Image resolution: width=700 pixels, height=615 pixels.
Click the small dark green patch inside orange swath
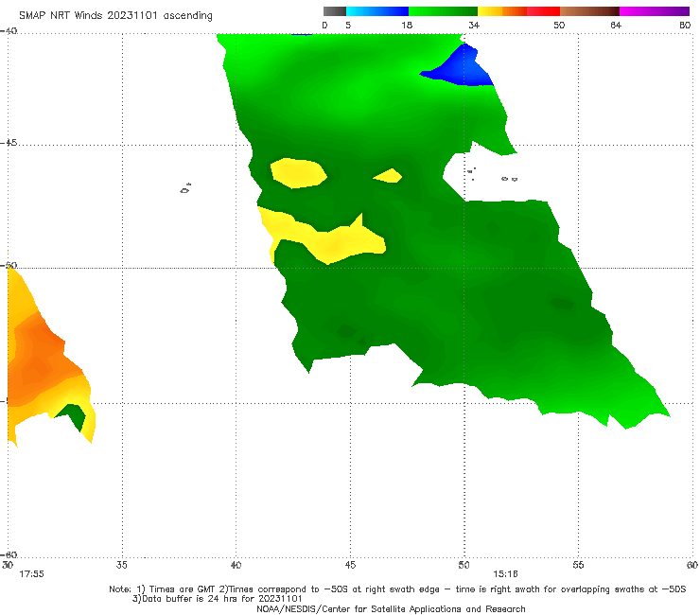pos(74,415)
